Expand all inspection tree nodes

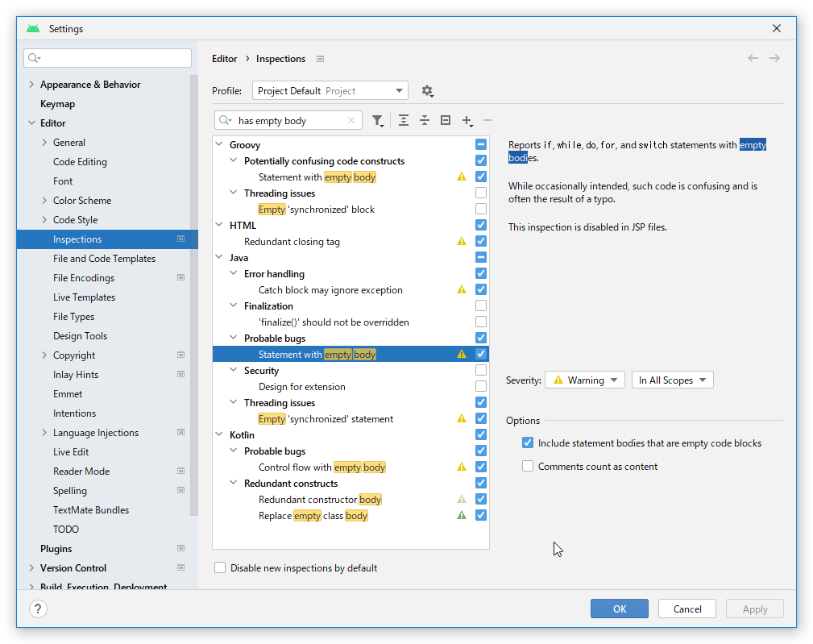click(x=404, y=120)
